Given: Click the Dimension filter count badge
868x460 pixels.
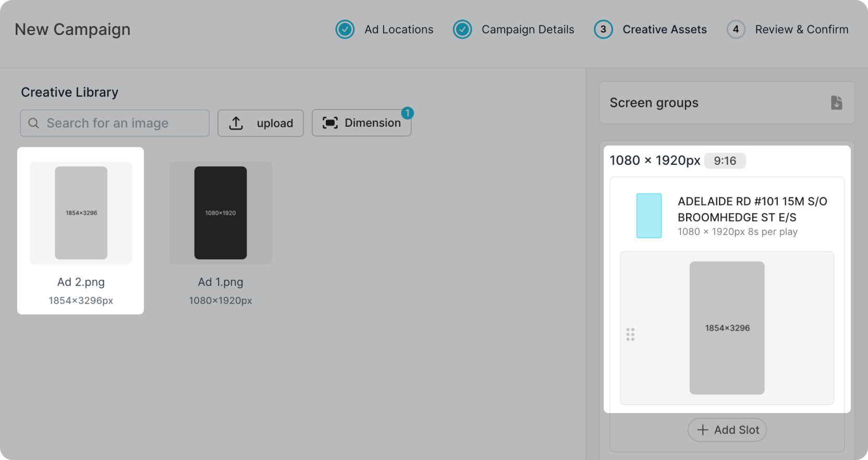Looking at the screenshot, I should click(x=407, y=113).
